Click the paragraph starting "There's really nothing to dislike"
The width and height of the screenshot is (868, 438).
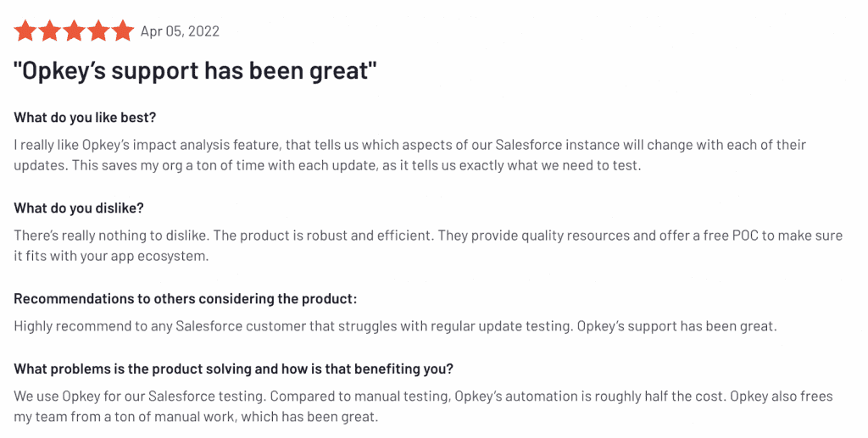(428, 245)
